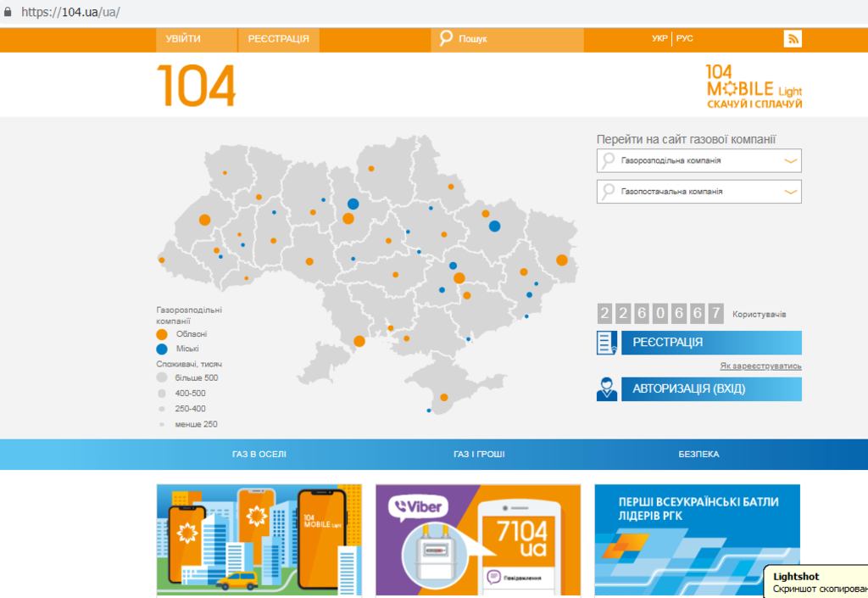The height and width of the screenshot is (598, 868).
Task: Click the blue АВТОРИЗАЦІЯ (ВХІД) button
Action: (x=710, y=389)
